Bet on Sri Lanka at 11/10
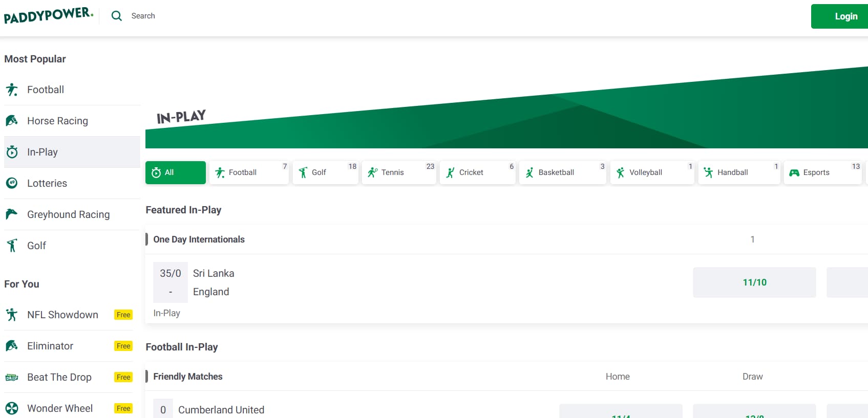The height and width of the screenshot is (418, 868). point(754,282)
